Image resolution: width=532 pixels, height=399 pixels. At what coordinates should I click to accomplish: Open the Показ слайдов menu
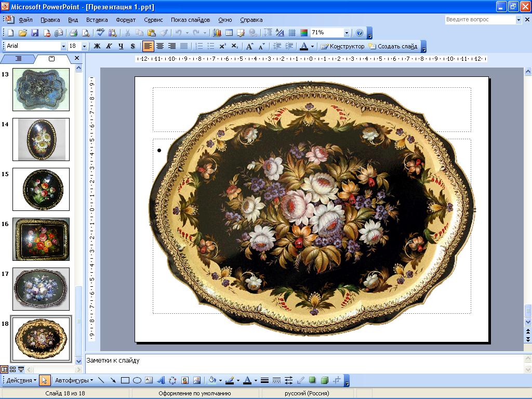pos(190,20)
